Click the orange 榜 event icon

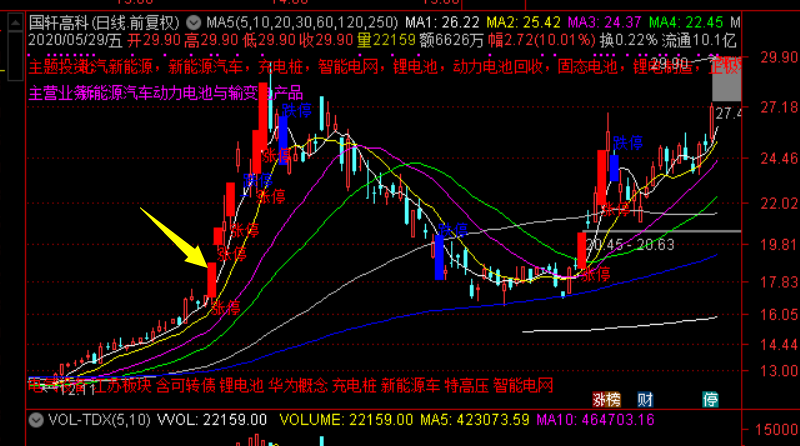point(613,400)
